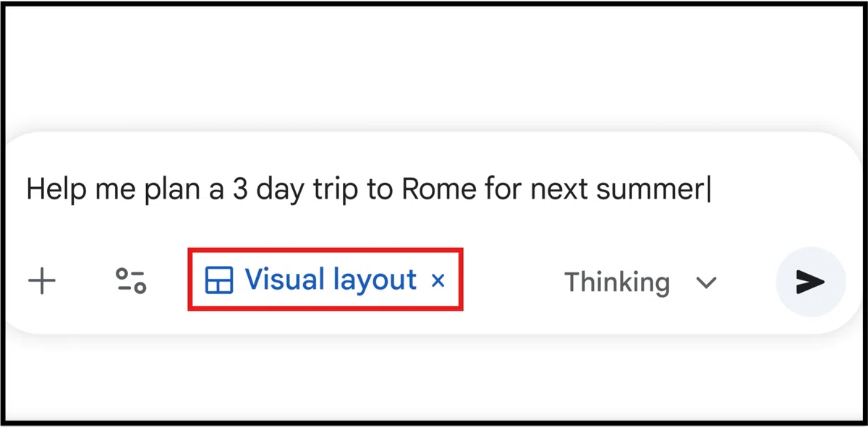Click the number 3 in the prompt
Screen dimensions: 868x427
coord(241,189)
